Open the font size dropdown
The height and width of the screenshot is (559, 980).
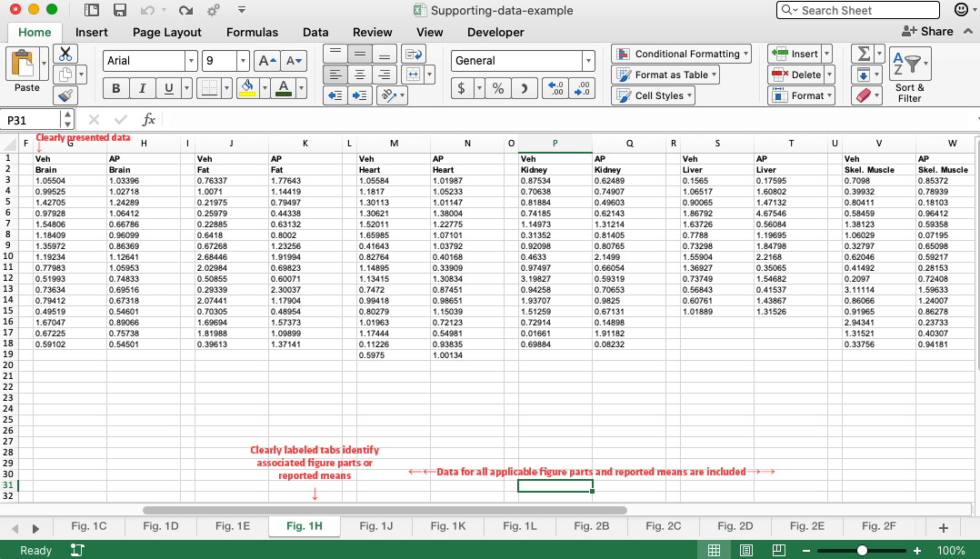pos(243,61)
